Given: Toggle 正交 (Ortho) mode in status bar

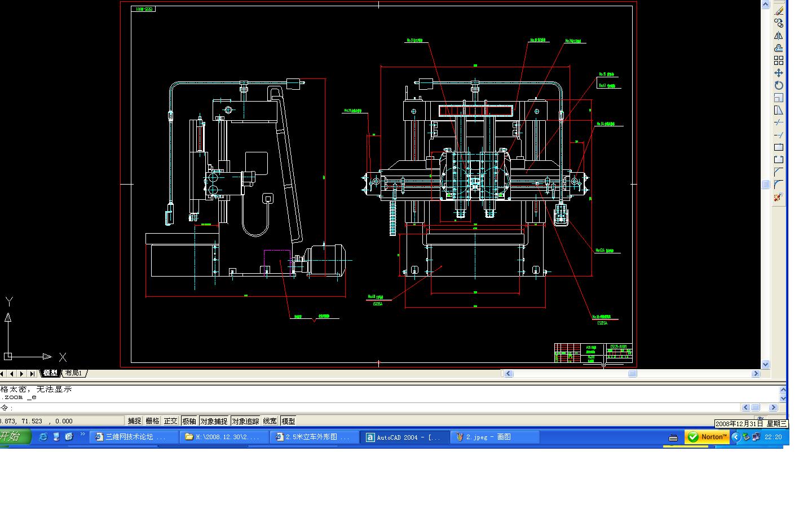Looking at the screenshot, I should click(x=170, y=421).
